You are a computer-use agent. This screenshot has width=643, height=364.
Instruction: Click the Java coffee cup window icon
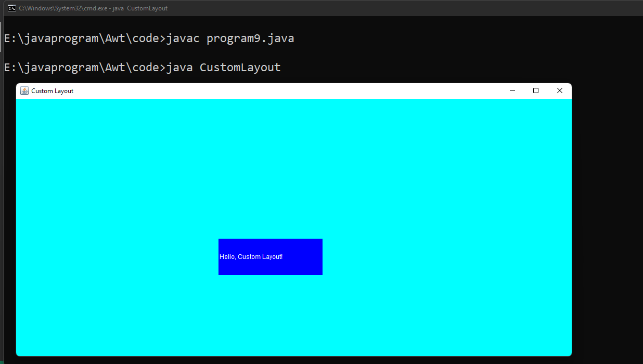(x=24, y=90)
